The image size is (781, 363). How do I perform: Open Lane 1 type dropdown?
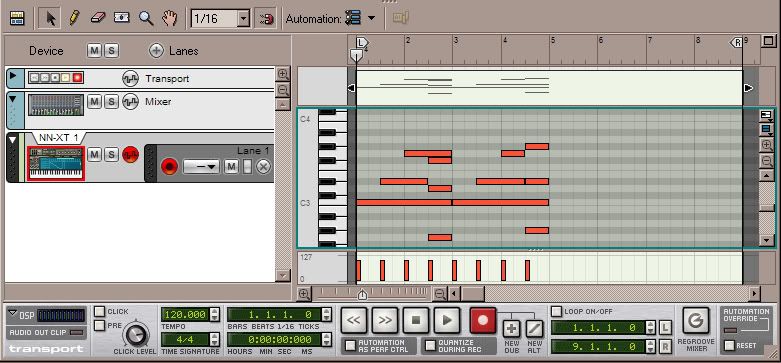(x=201, y=167)
